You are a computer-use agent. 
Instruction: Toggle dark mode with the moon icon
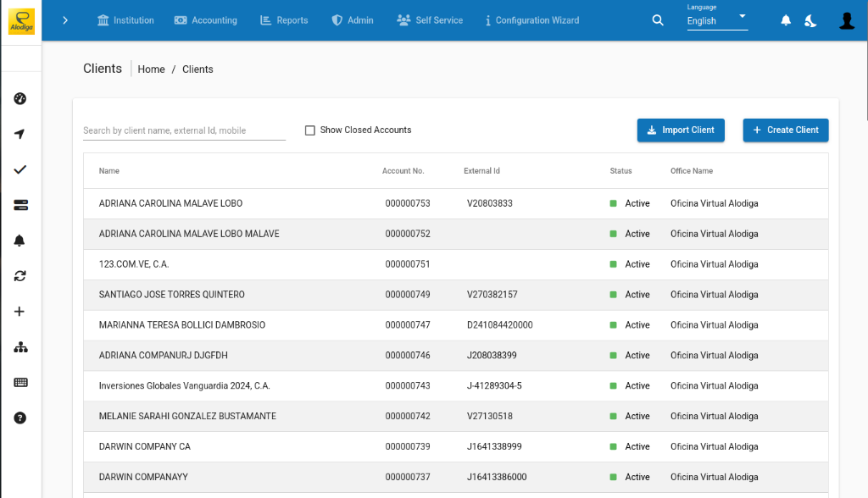click(810, 19)
